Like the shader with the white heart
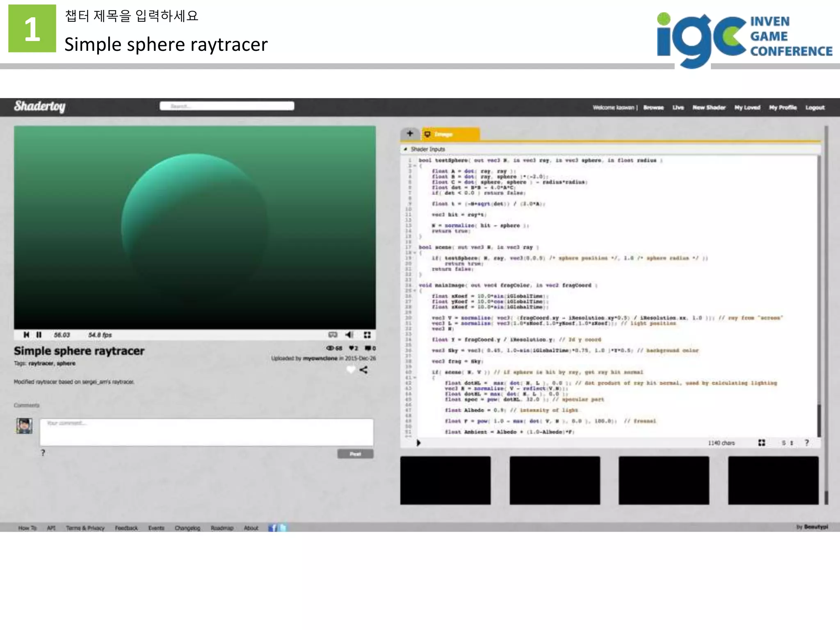The height and width of the screenshot is (630, 840). (x=350, y=370)
